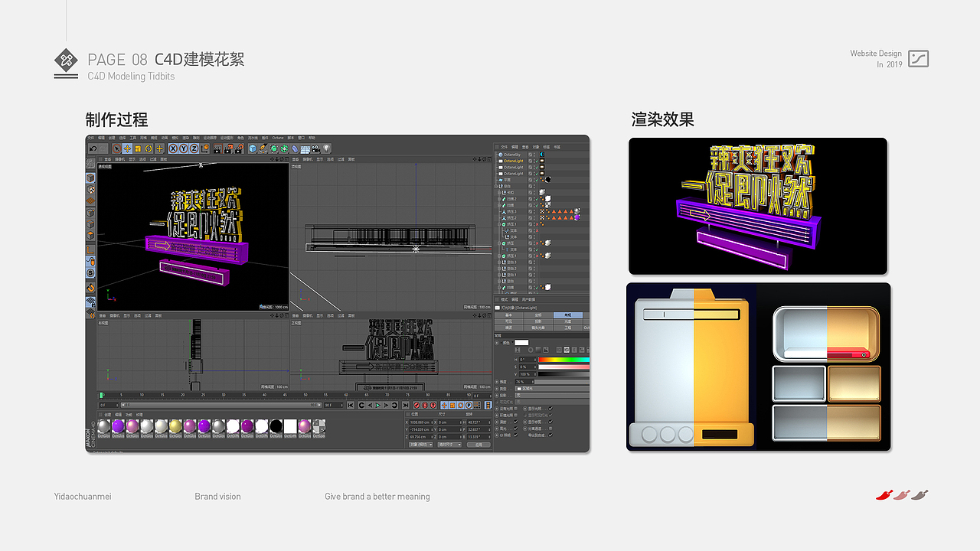980x551 pixels.
Task: Toggle the Enable Axis icon
Action: [x=90, y=249]
